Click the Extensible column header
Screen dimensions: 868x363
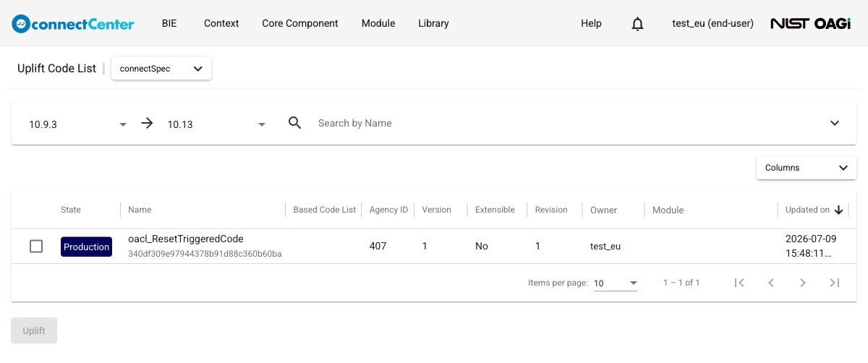pyautogui.click(x=495, y=210)
